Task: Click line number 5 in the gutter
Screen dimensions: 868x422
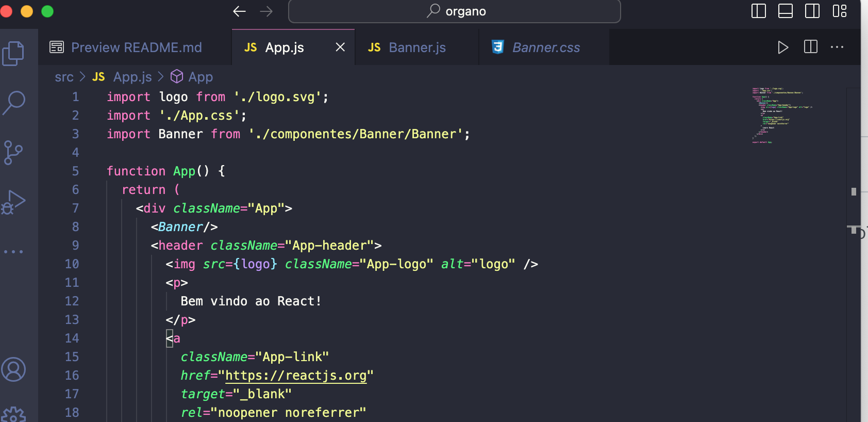Action: (x=75, y=171)
